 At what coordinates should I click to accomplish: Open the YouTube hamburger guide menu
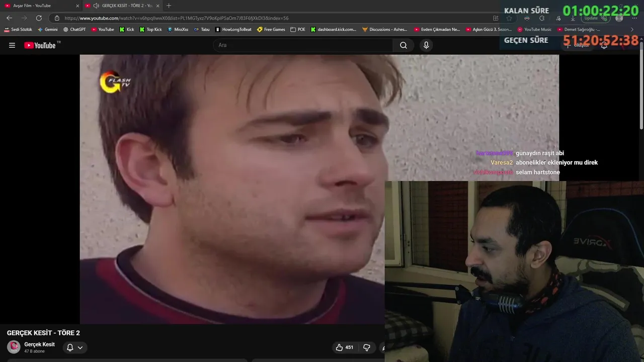point(12,45)
